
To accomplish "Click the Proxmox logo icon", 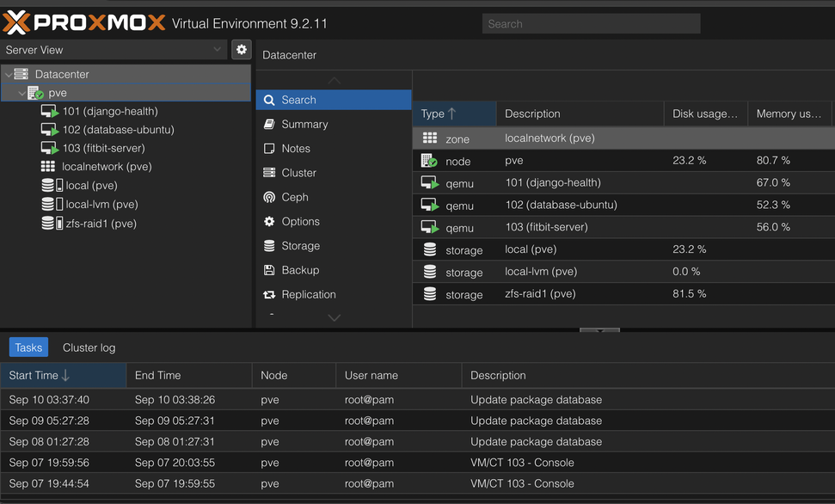I will tap(16, 23).
